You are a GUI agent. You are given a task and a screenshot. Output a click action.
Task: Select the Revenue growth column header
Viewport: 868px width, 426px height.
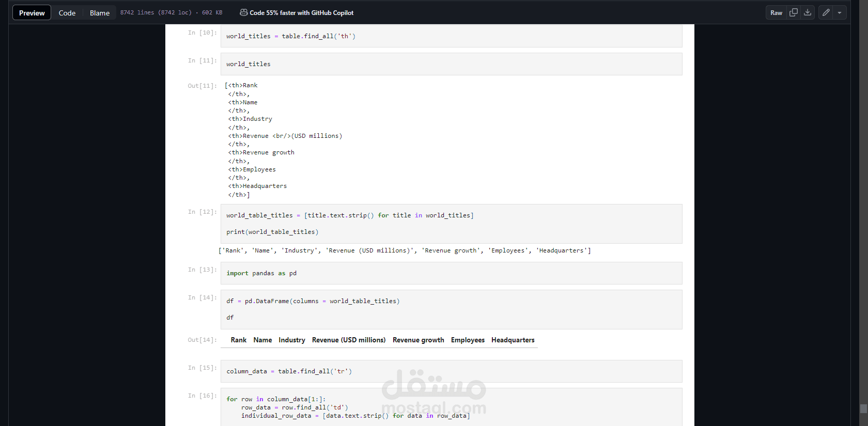pyautogui.click(x=419, y=340)
